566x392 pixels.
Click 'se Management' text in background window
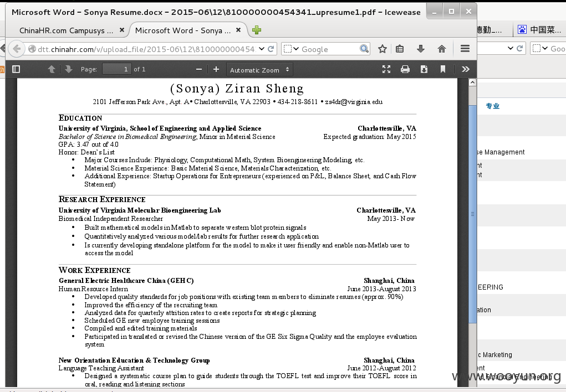click(501, 152)
